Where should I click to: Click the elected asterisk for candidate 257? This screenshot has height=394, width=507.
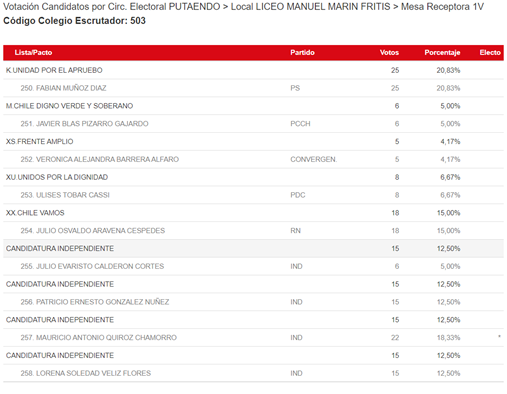tap(499, 337)
